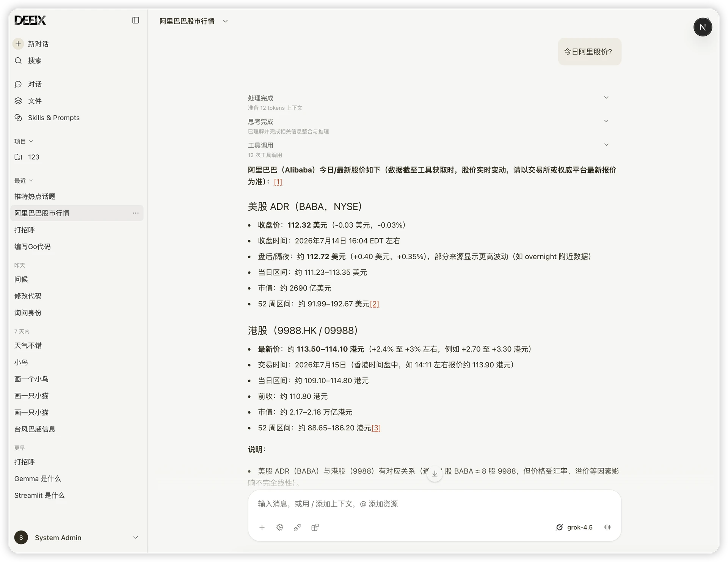Add attachment with the plus icon
This screenshot has width=728, height=562.
click(262, 527)
